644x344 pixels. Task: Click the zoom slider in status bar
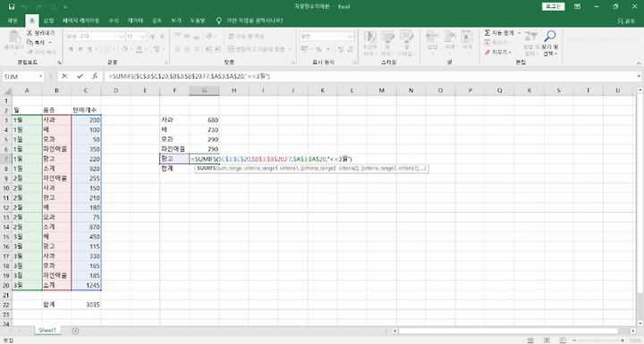pos(597,340)
